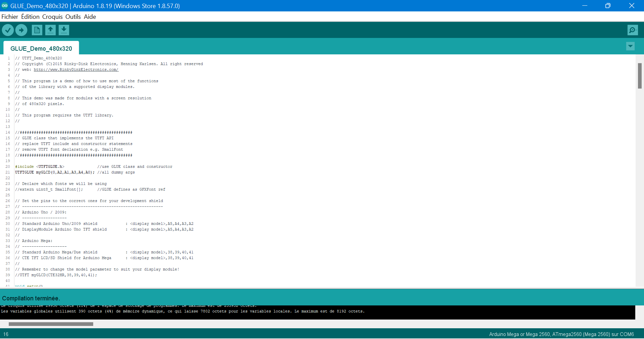This screenshot has width=644, height=339.
Task: Open a sketch using the up-arrow icon
Action: 50,30
